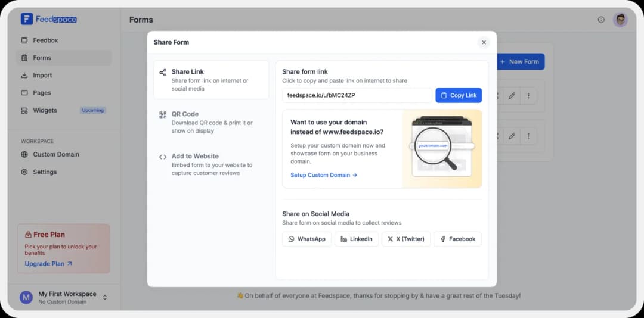Image resolution: width=644 pixels, height=318 pixels.
Task: Click the form link input field
Action: coord(357,95)
